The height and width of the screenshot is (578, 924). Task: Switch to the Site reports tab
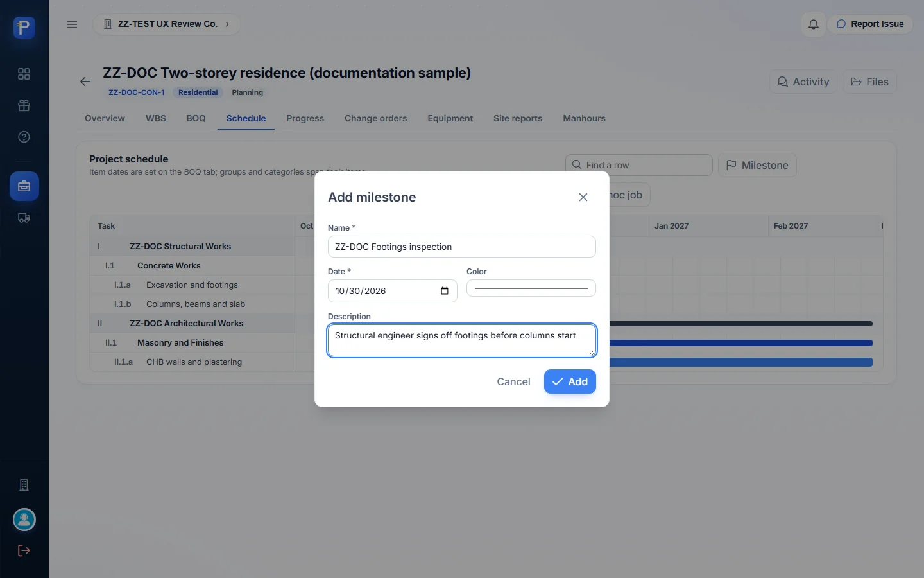coord(518,118)
